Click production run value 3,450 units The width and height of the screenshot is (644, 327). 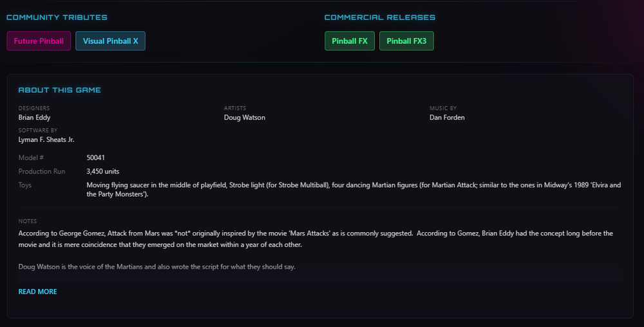pyautogui.click(x=102, y=171)
